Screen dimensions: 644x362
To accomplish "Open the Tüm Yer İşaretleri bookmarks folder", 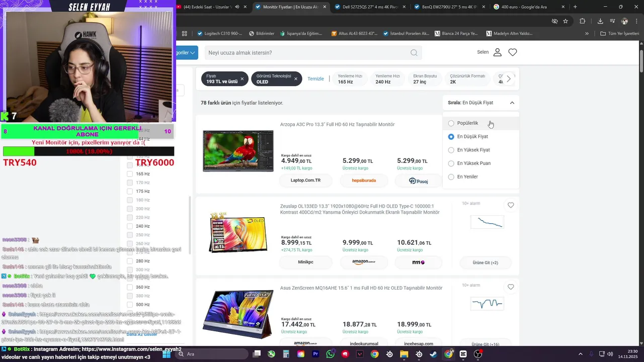I will [619, 34].
